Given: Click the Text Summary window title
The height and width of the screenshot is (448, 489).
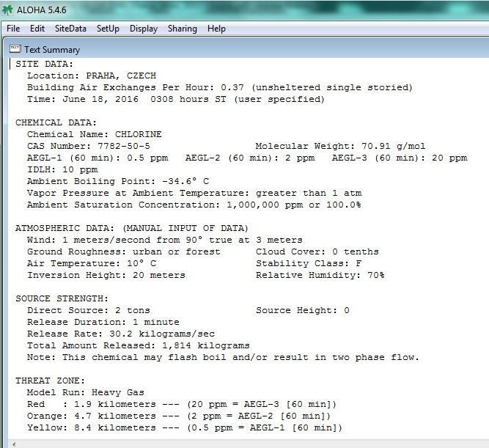Looking at the screenshot, I should 52,50.
